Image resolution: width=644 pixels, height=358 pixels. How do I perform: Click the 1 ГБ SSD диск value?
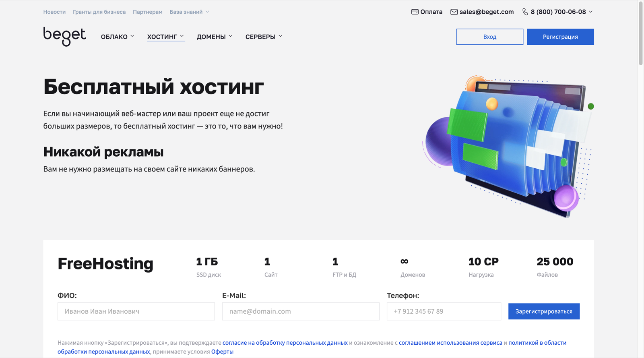[207, 262]
